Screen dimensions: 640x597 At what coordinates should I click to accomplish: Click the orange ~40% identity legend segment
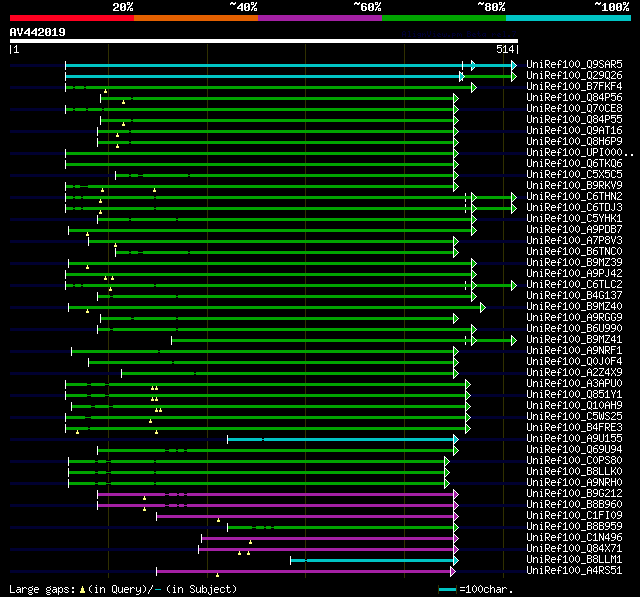(x=196, y=18)
